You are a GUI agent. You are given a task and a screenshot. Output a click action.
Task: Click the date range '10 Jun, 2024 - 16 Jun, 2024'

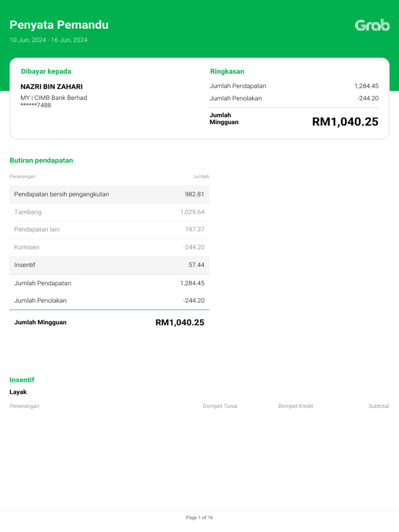[48, 40]
